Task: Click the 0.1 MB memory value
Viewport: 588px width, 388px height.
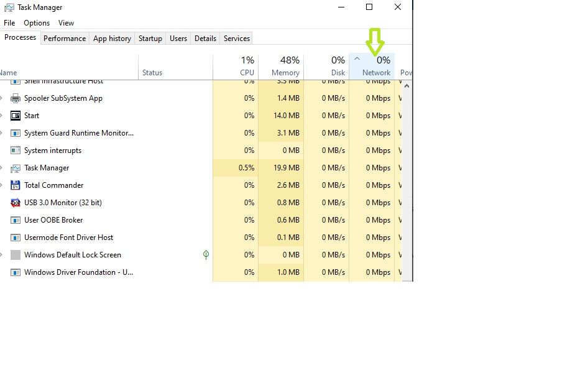Action: 288,238
